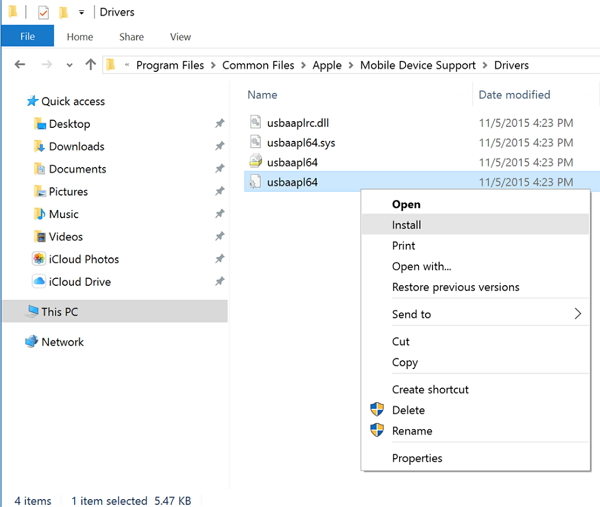
Task: Click pin icon next to Downloads
Action: 219,146
